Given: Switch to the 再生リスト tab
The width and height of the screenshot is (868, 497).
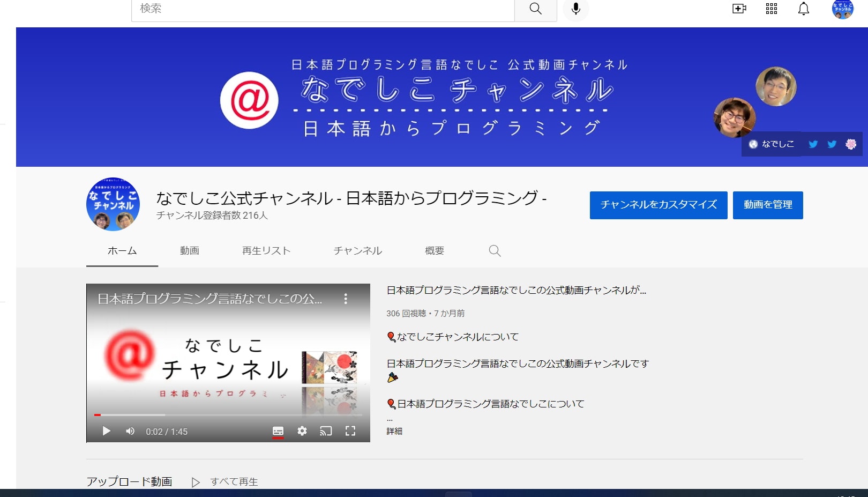Looking at the screenshot, I should [266, 251].
